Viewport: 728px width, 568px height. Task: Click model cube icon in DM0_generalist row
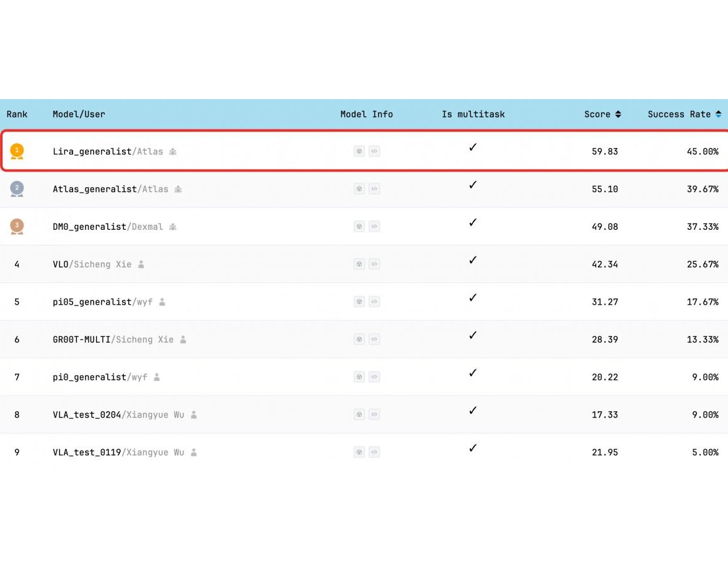[x=359, y=227]
